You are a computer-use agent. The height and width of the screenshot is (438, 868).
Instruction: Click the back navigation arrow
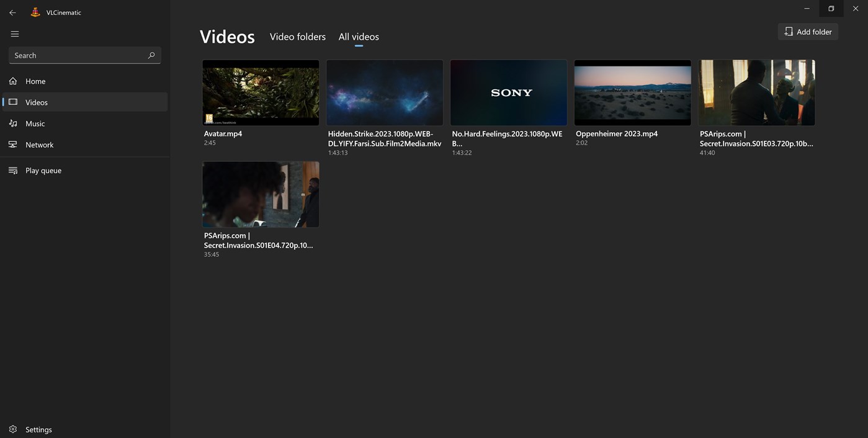(x=12, y=12)
